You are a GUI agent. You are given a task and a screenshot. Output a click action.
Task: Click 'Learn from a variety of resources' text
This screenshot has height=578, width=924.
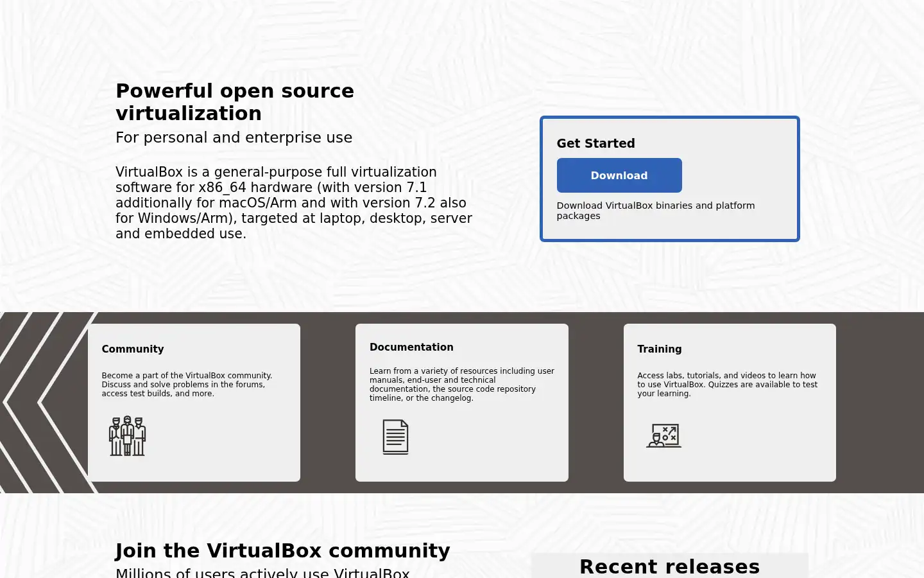click(x=462, y=385)
